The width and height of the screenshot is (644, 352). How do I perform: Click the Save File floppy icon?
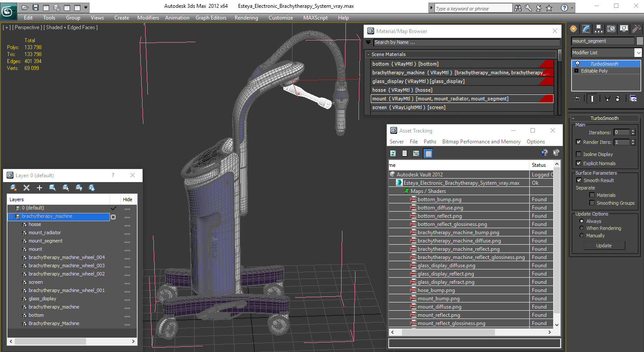point(36,7)
